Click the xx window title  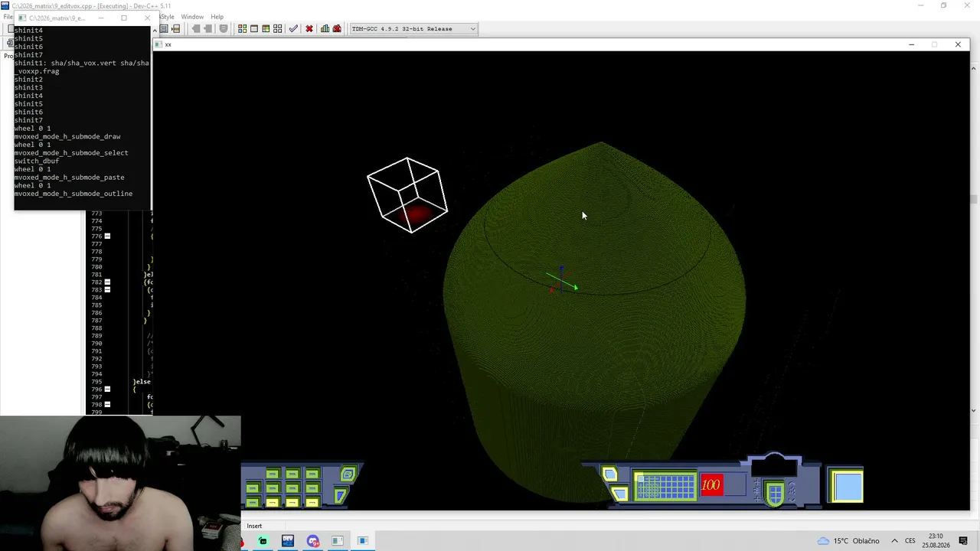(x=168, y=44)
